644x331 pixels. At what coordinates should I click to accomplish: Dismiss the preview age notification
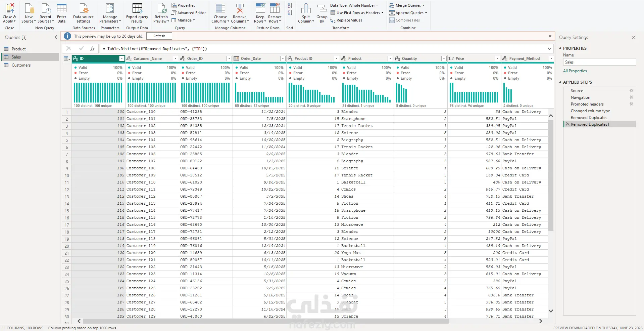pyautogui.click(x=550, y=36)
